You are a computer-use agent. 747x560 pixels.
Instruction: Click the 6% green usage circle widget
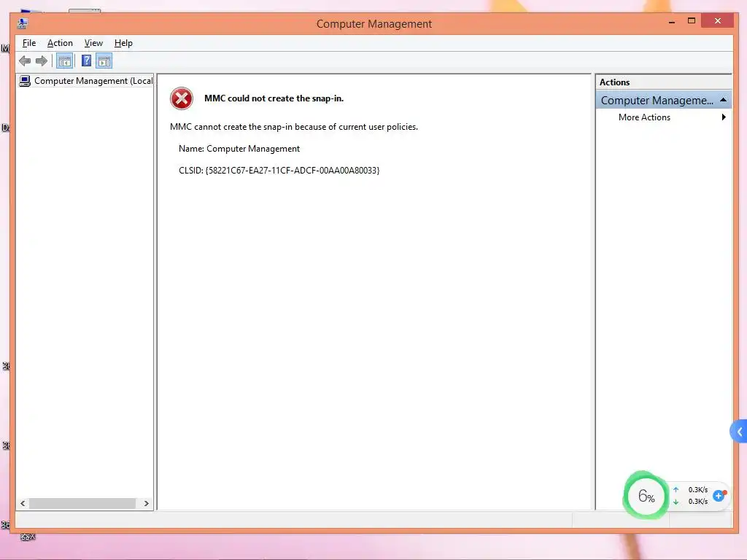646,496
